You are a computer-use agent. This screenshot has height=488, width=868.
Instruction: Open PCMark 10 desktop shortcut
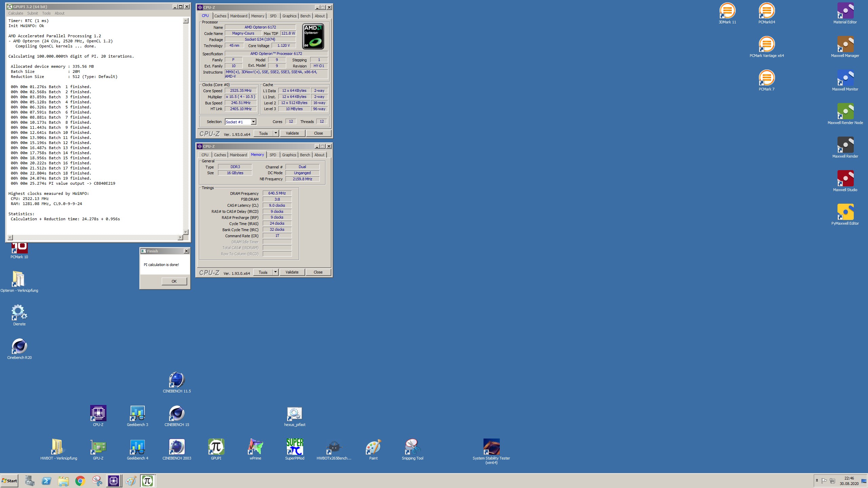pyautogui.click(x=19, y=251)
